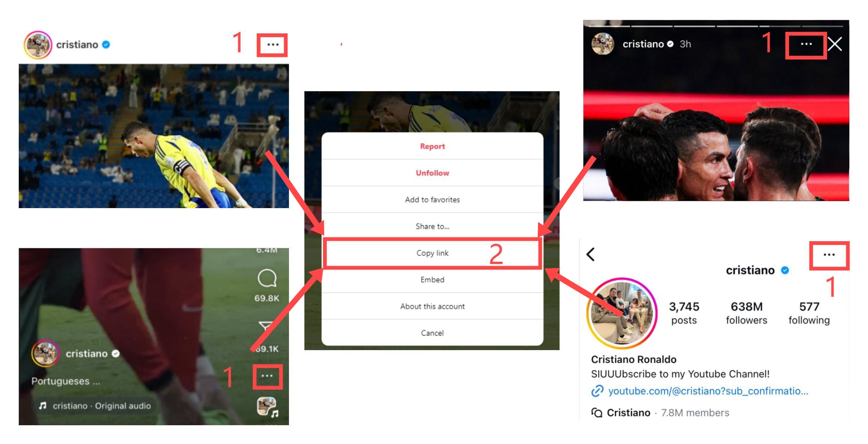This screenshot has height=444, width=868.
Task: Toggle Share to option in context menu
Action: (x=432, y=226)
